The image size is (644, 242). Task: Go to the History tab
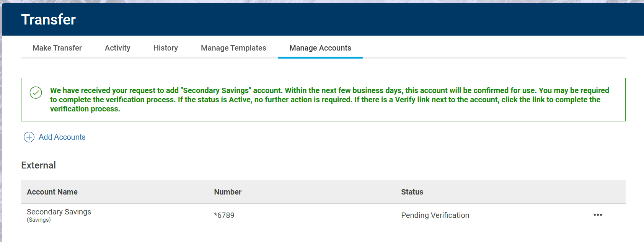(165, 48)
